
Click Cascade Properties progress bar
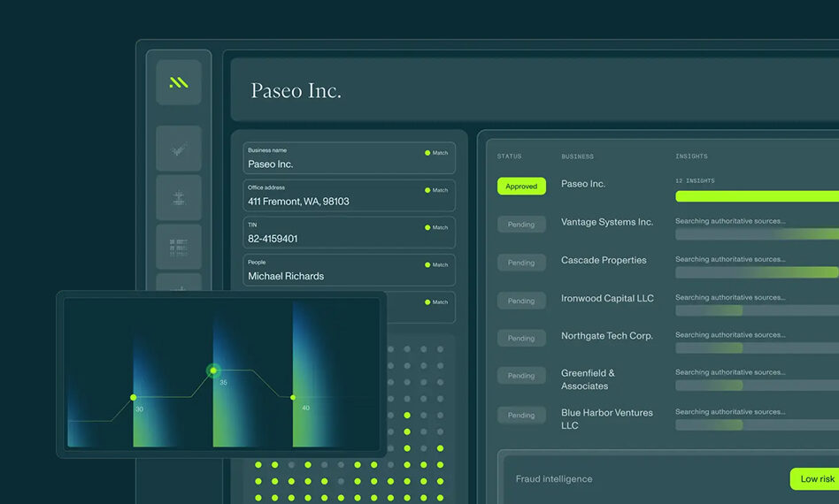pyautogui.click(x=757, y=272)
